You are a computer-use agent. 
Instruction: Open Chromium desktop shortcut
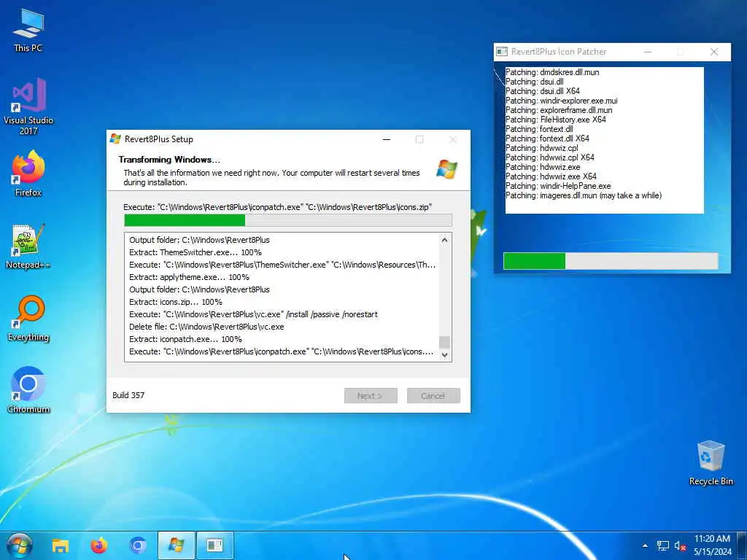pyautogui.click(x=28, y=390)
